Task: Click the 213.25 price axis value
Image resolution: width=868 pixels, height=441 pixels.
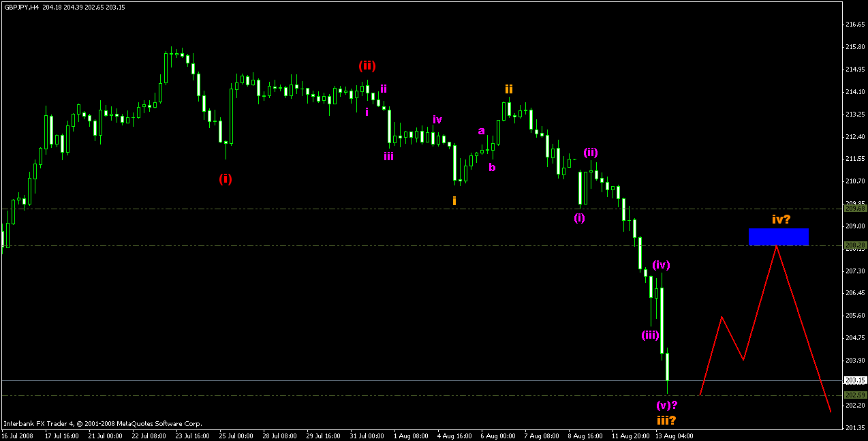Action: click(x=855, y=115)
